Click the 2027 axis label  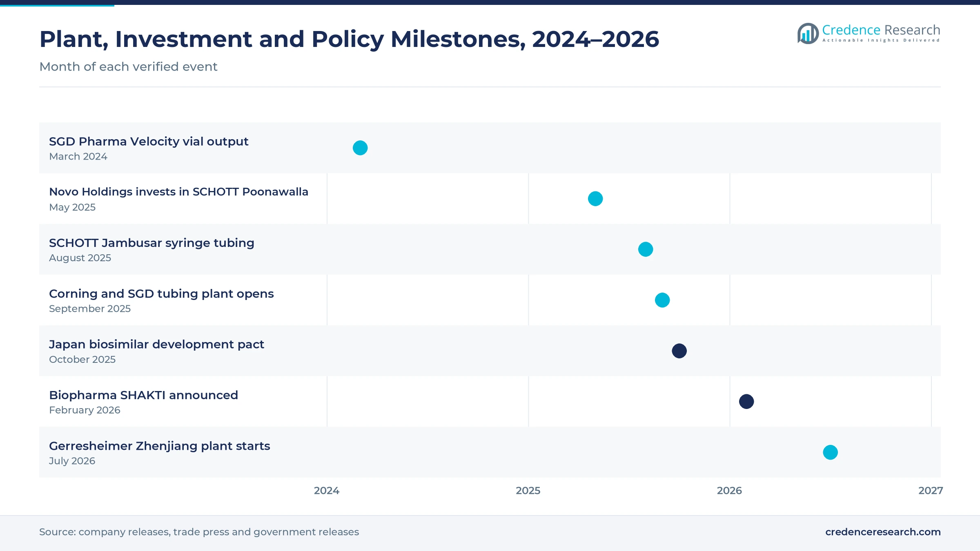click(x=931, y=491)
